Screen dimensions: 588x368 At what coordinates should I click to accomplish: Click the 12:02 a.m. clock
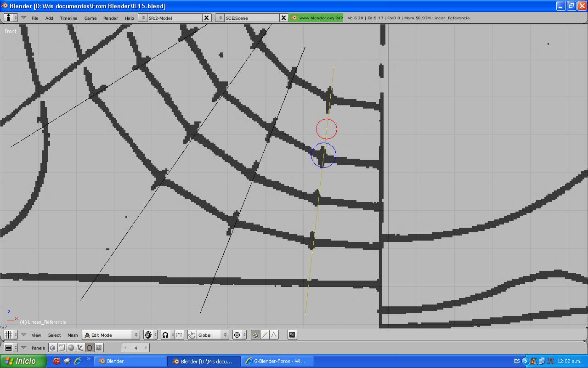tap(570, 361)
